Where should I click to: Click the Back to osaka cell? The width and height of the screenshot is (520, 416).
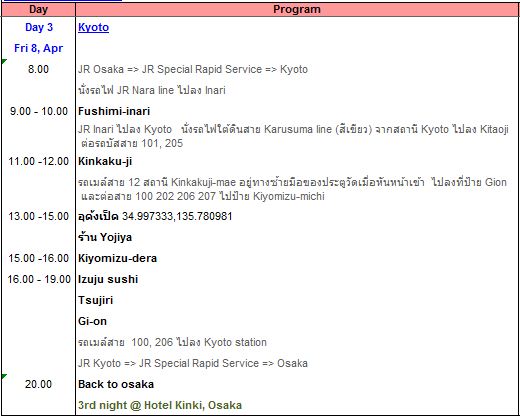pos(116,384)
